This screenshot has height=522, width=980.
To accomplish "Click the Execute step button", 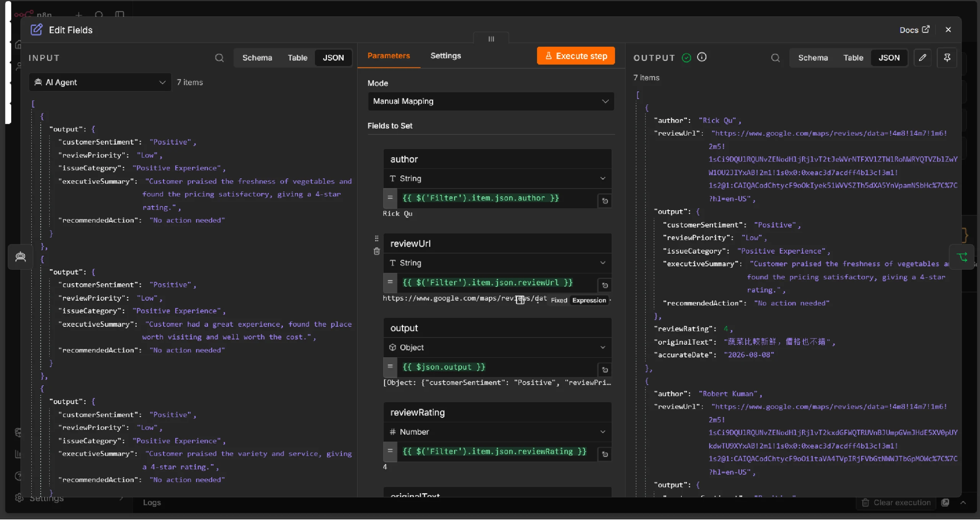I will pyautogui.click(x=576, y=56).
